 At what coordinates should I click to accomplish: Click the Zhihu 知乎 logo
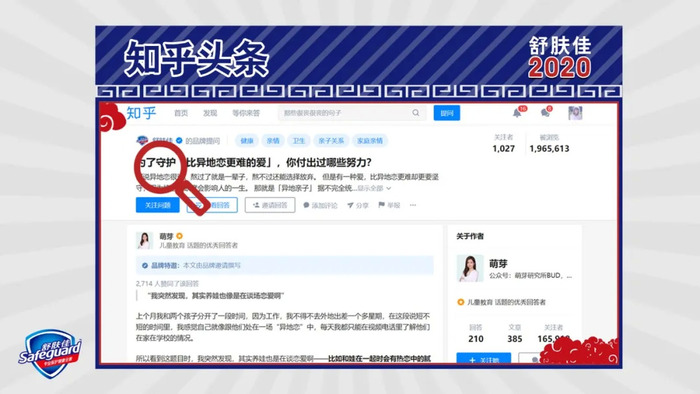(x=142, y=113)
